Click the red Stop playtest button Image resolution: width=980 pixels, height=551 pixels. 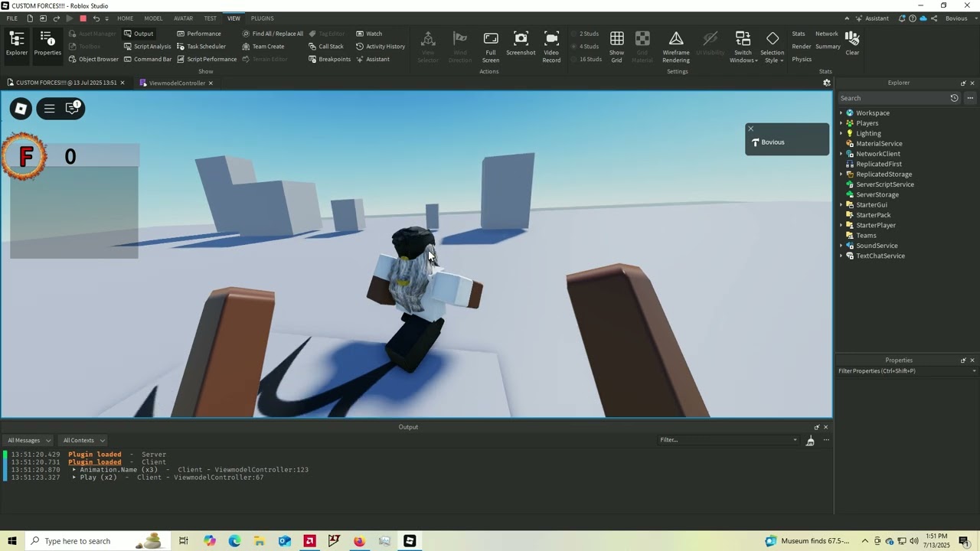83,18
